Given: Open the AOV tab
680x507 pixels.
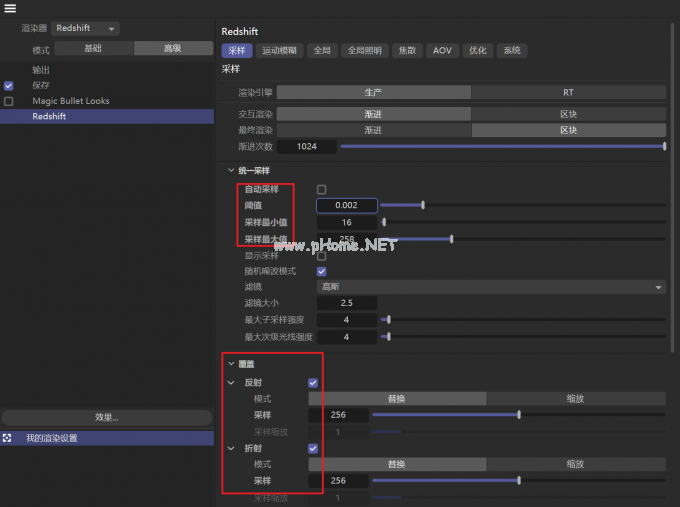Looking at the screenshot, I should (442, 51).
